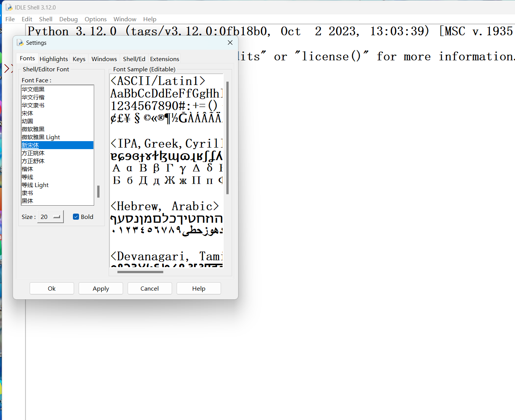Select the 华文细黑 font
Image resolution: width=515 pixels, height=420 pixels.
[57, 89]
